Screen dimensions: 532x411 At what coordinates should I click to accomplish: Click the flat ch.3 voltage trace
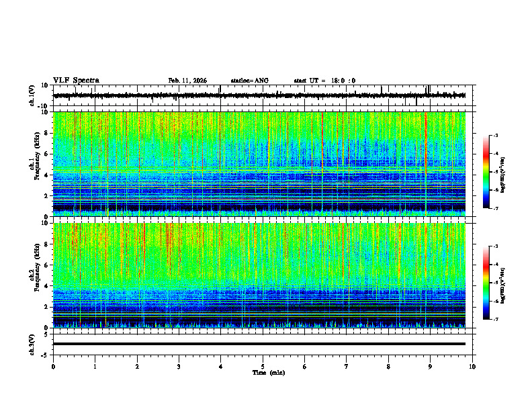[x=259, y=344]
